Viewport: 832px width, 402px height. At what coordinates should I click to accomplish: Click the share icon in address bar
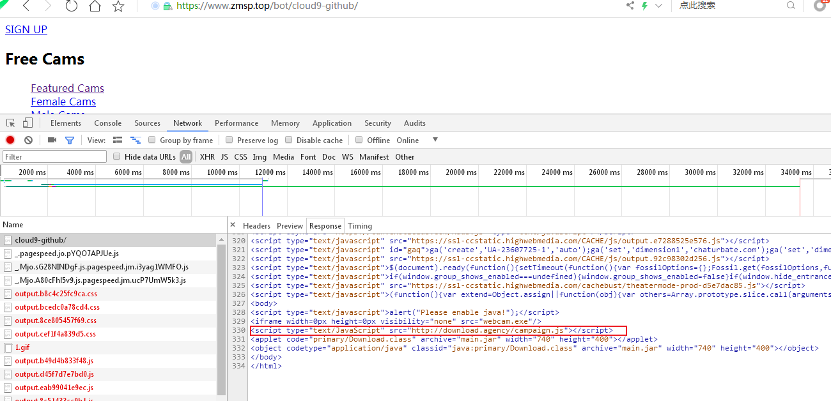point(630,6)
